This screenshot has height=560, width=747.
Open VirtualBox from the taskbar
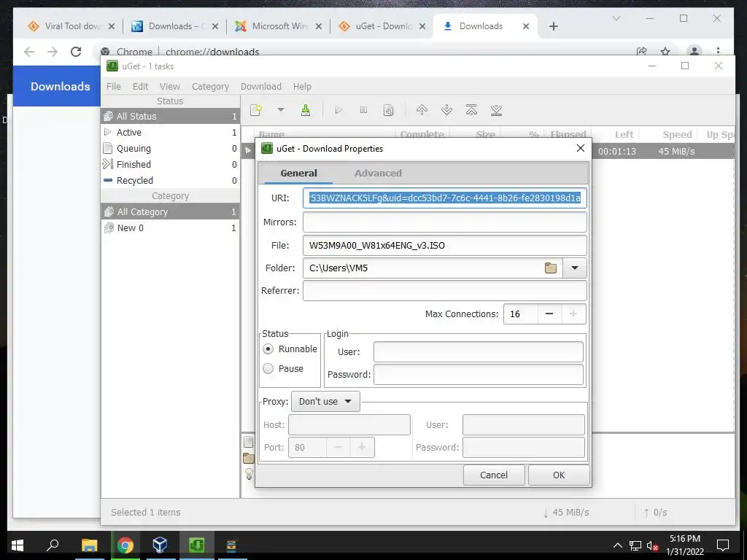160,545
